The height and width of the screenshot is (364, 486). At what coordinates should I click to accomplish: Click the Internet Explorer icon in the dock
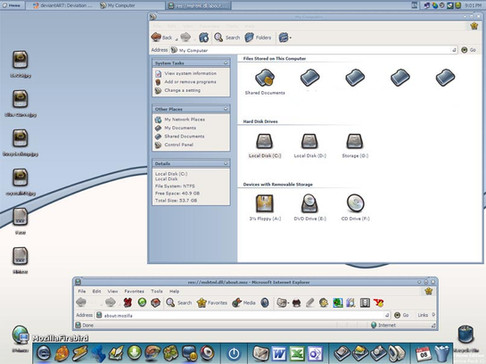point(44,353)
